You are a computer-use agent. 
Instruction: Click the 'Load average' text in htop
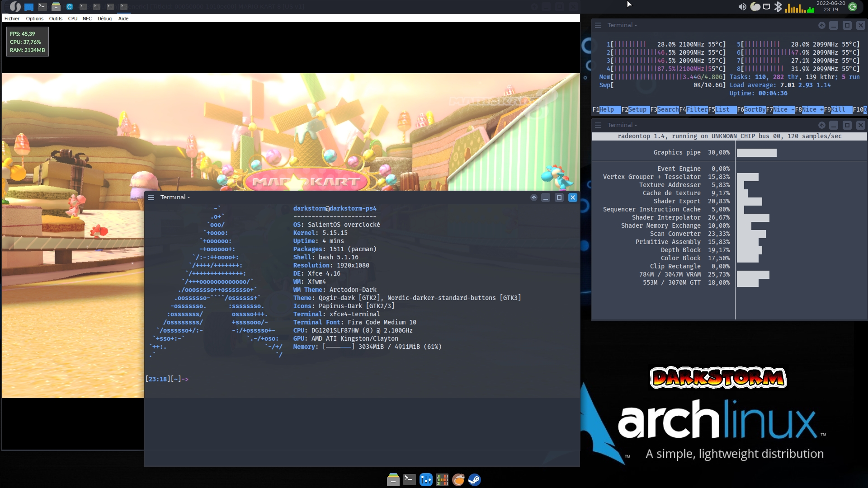(x=780, y=85)
